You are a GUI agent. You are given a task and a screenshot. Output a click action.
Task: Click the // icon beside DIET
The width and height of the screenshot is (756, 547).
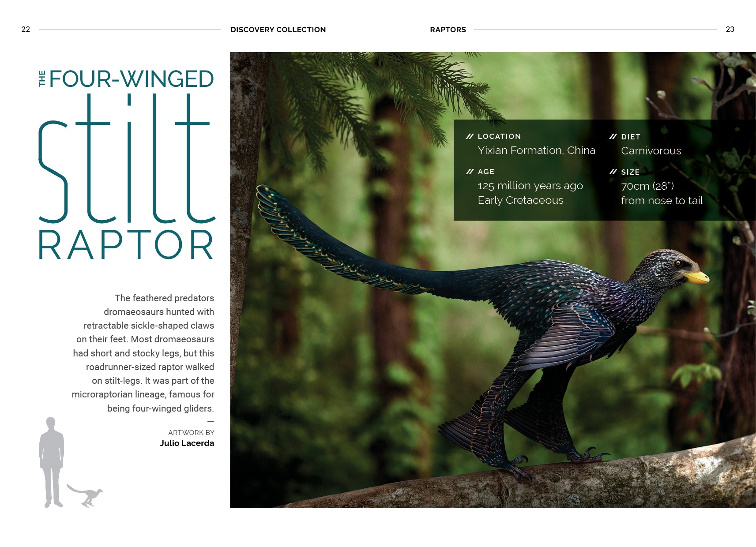tap(613, 137)
